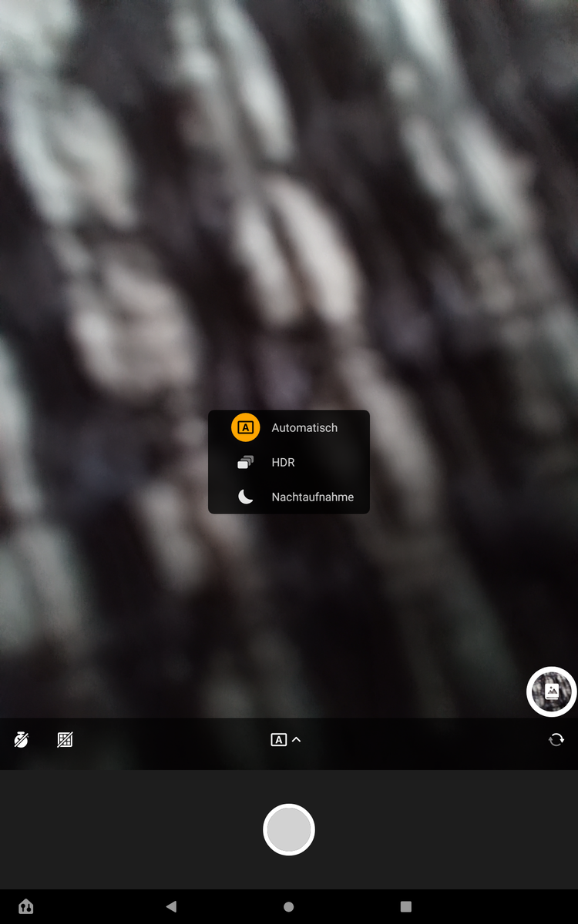Viewport: 578px width, 924px height.
Task: Collapse the capture mode selector chevron
Action: (297, 739)
